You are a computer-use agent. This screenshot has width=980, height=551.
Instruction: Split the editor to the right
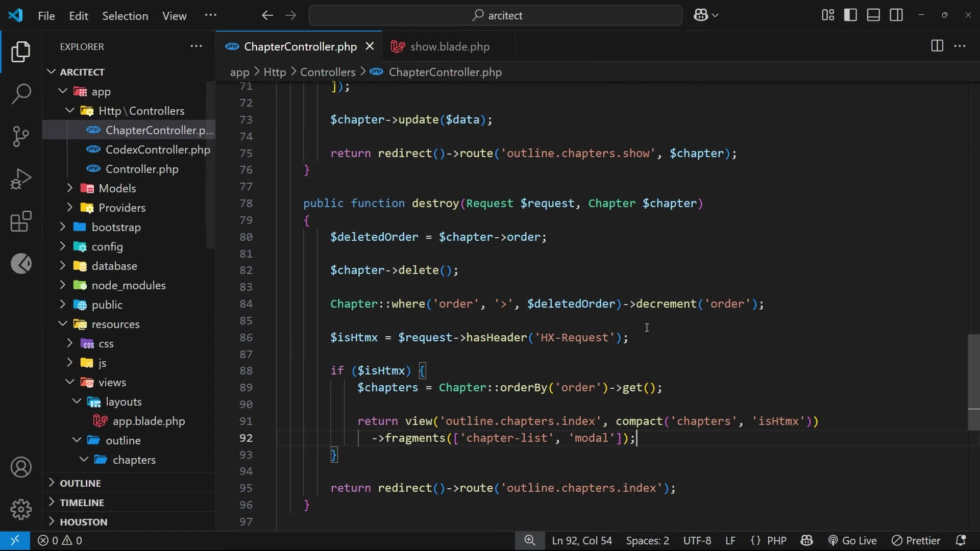point(937,46)
